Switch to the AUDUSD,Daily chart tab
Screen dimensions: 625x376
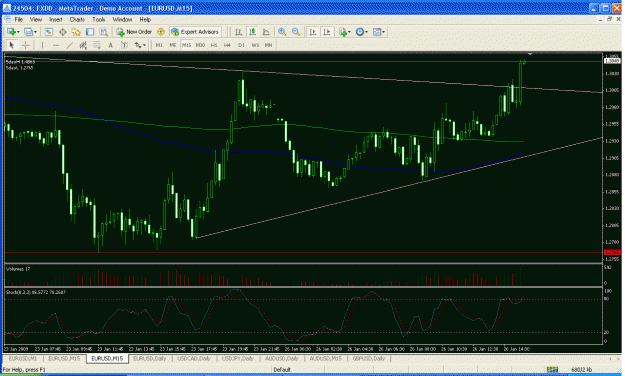[x=282, y=359]
